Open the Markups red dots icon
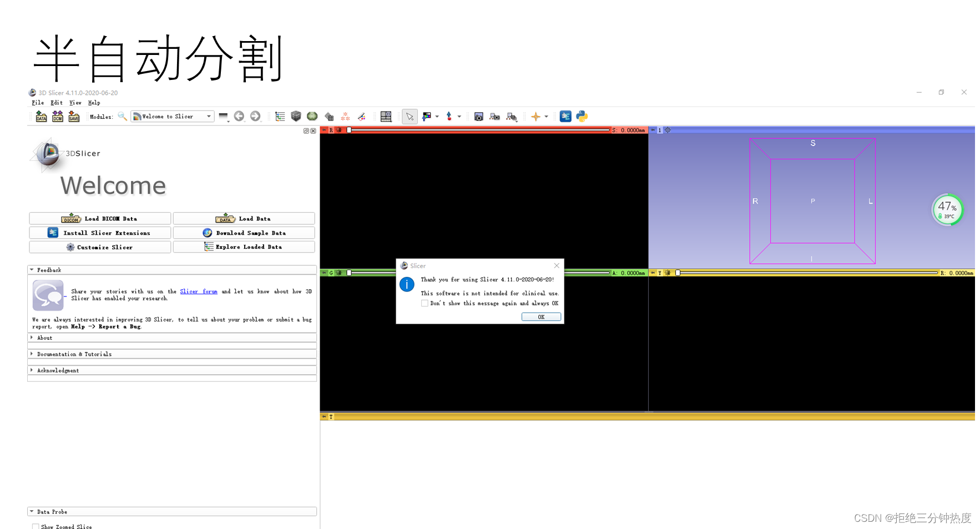Image resolution: width=980 pixels, height=529 pixels. tap(345, 117)
